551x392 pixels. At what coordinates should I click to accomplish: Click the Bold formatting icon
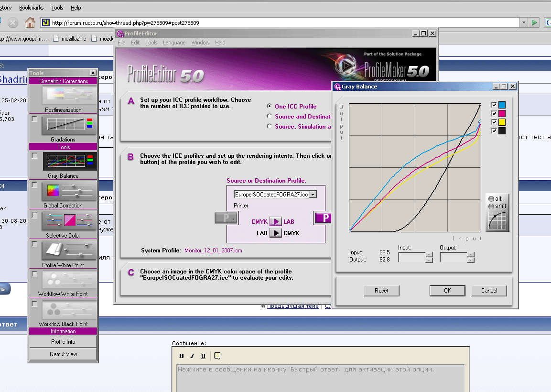181,356
